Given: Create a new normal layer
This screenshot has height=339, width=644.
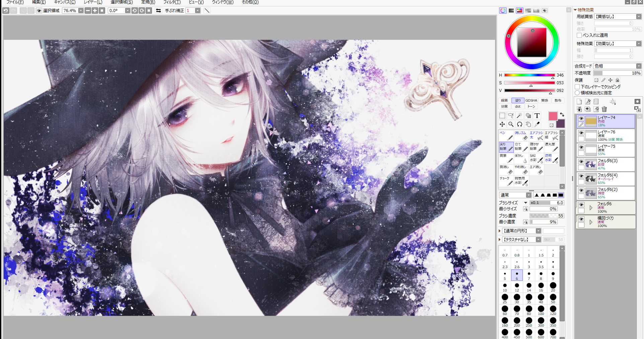Looking at the screenshot, I should point(579,101).
